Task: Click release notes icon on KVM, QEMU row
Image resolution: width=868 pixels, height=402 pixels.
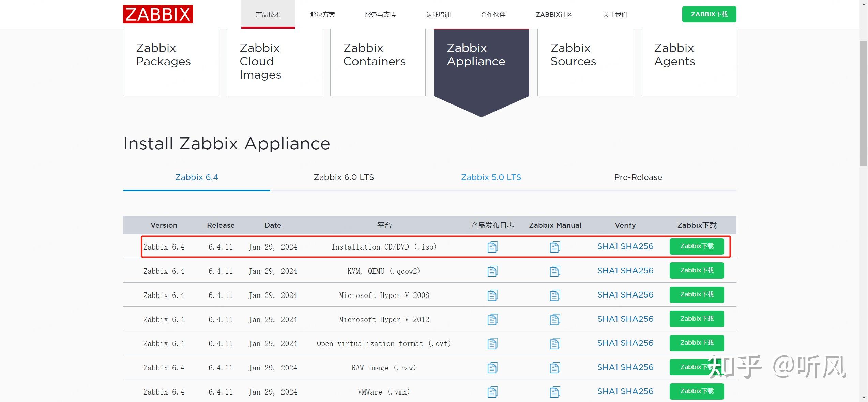Action: (x=492, y=271)
